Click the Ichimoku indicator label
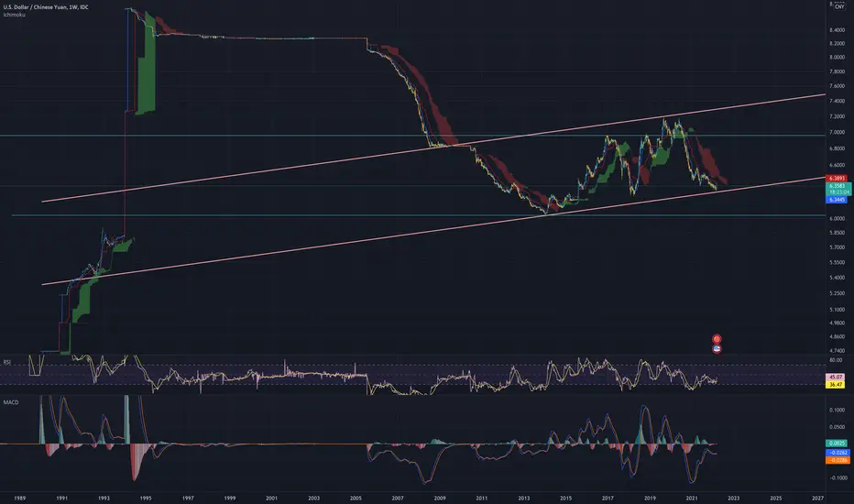854x504 pixels. coord(14,15)
